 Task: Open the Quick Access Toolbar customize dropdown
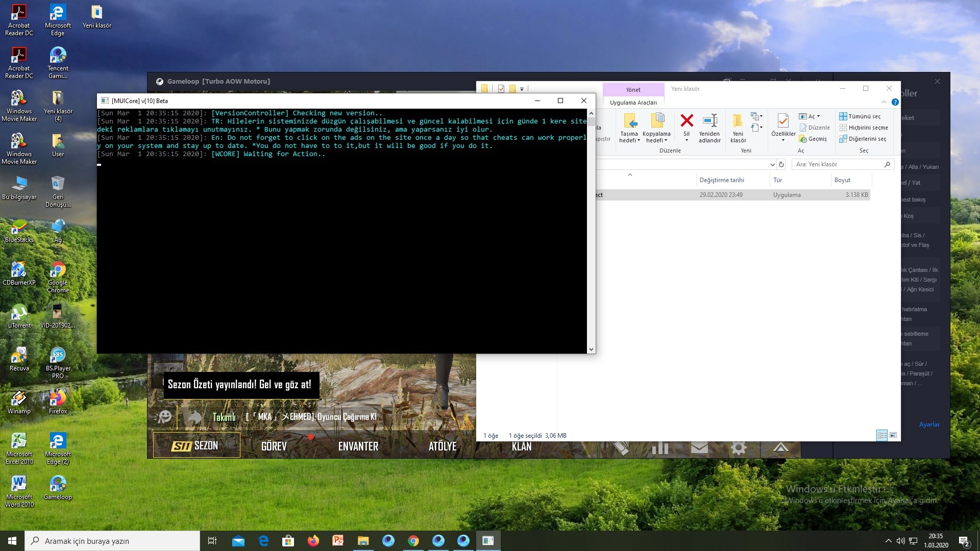tap(522, 89)
